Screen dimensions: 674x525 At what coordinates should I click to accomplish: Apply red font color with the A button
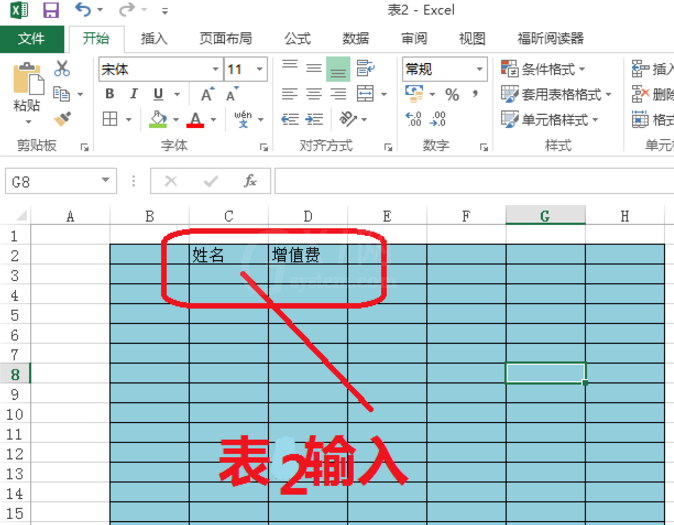(x=195, y=119)
